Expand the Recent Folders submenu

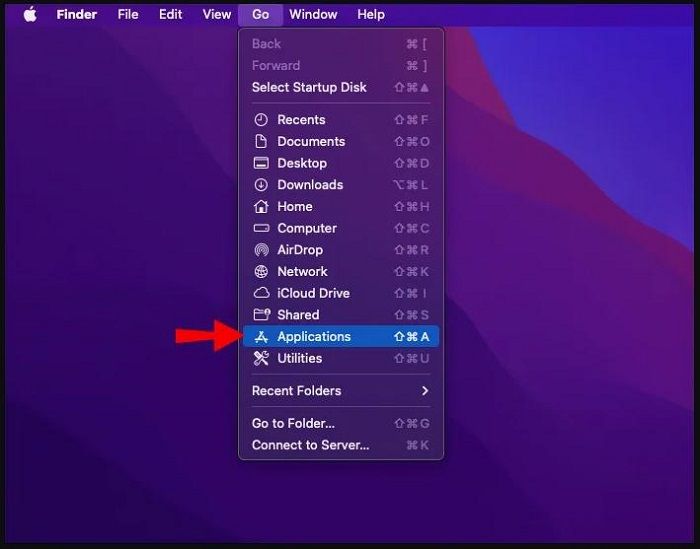click(x=340, y=391)
